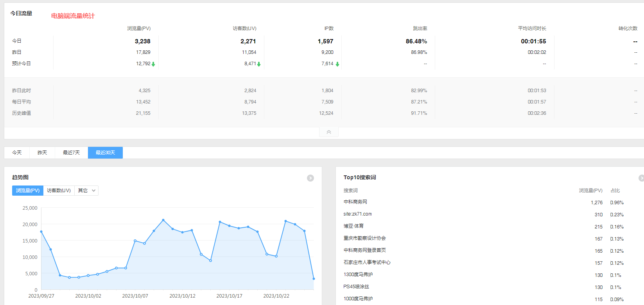
Task: Open the 中科商务网 search term
Action: tap(355, 202)
